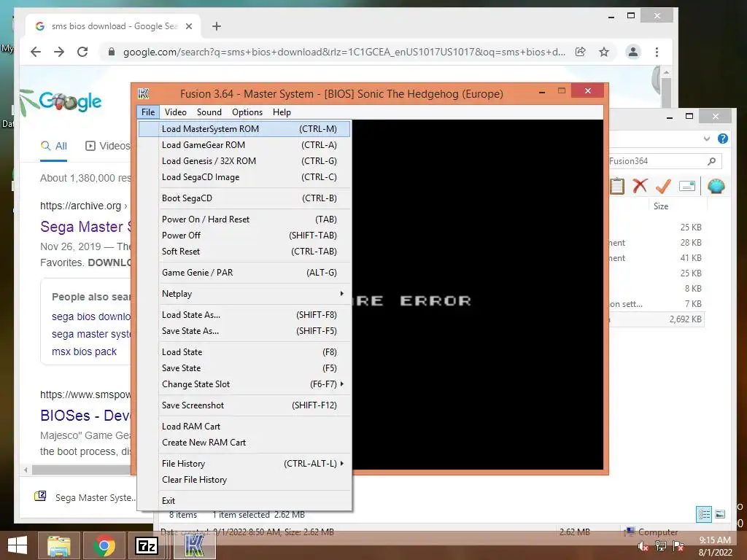Choose Load Genesis / 32X ROM
This screenshot has height=560, width=747.
coord(244,161)
